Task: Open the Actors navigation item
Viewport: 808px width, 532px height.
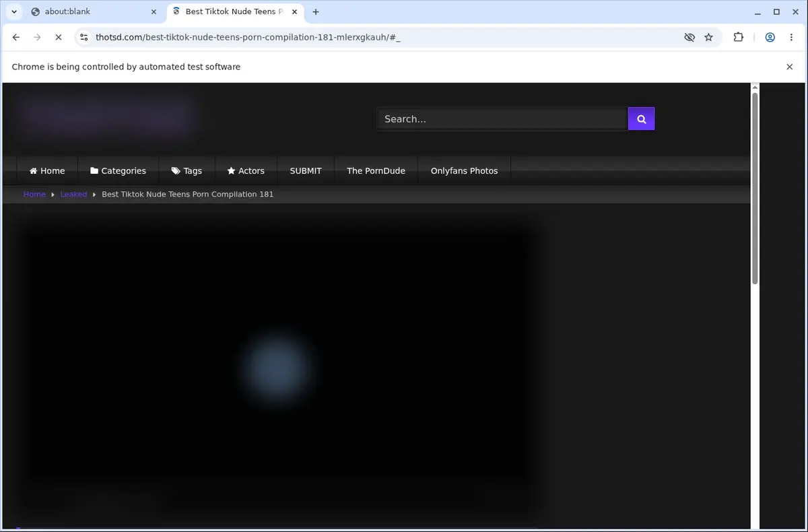Action: [x=246, y=170]
